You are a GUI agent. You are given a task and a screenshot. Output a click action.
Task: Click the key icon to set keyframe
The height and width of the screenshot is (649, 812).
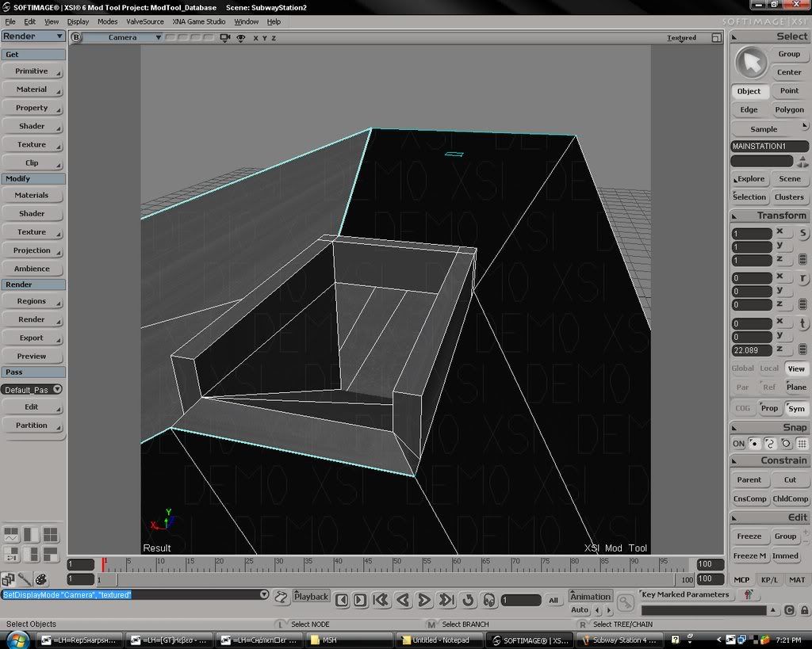click(x=626, y=602)
